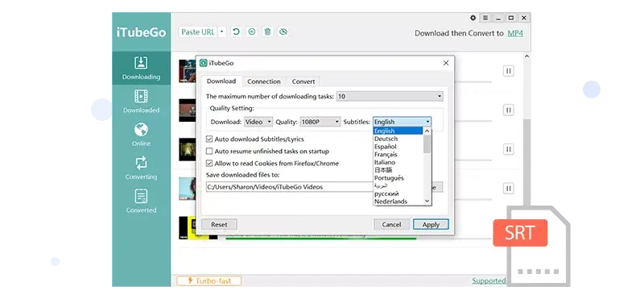Expand the Paste URL dropdown arrow
The width and height of the screenshot is (644, 299).
point(222,31)
